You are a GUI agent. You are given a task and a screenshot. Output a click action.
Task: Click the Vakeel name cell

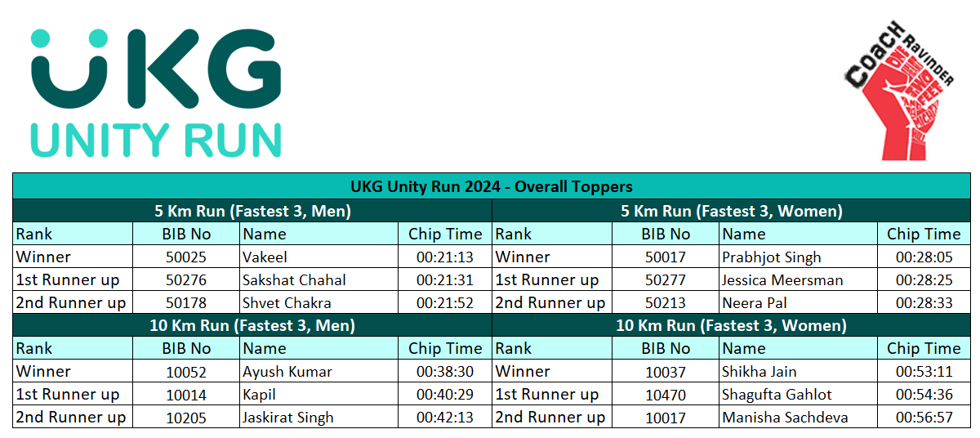[318, 257]
